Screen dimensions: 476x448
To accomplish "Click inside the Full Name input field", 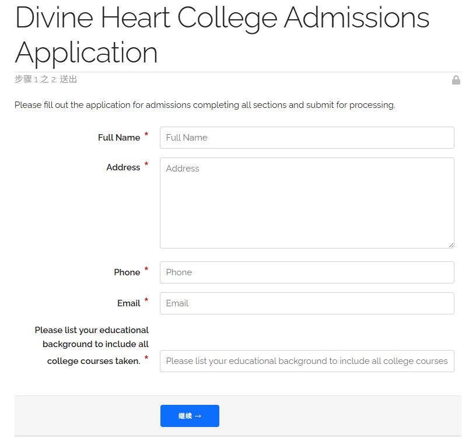I will [x=307, y=138].
